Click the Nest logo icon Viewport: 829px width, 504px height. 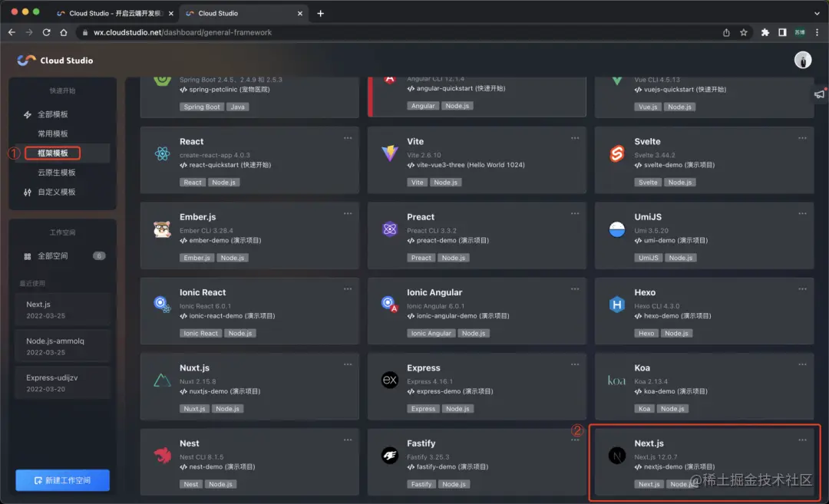(x=162, y=456)
